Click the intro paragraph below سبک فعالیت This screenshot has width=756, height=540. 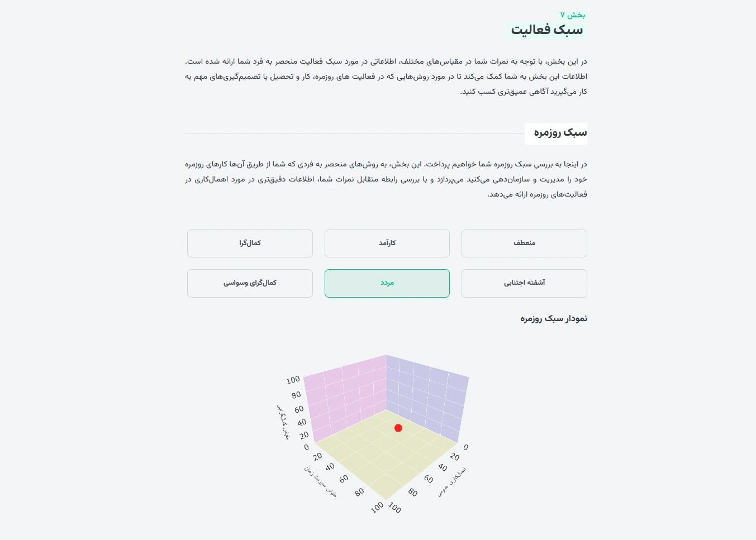point(386,77)
